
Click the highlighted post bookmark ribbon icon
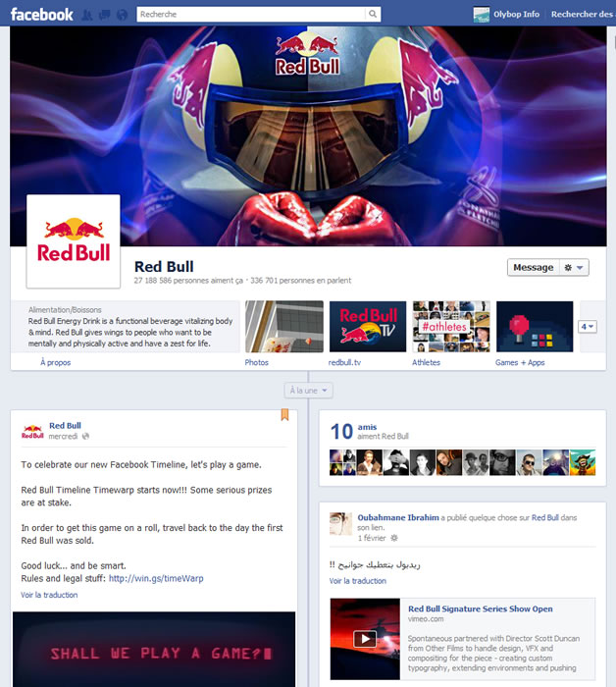click(284, 414)
